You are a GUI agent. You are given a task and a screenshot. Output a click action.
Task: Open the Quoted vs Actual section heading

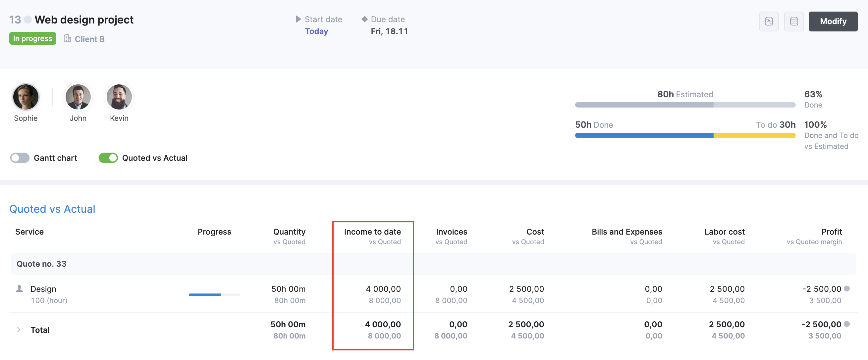point(52,209)
